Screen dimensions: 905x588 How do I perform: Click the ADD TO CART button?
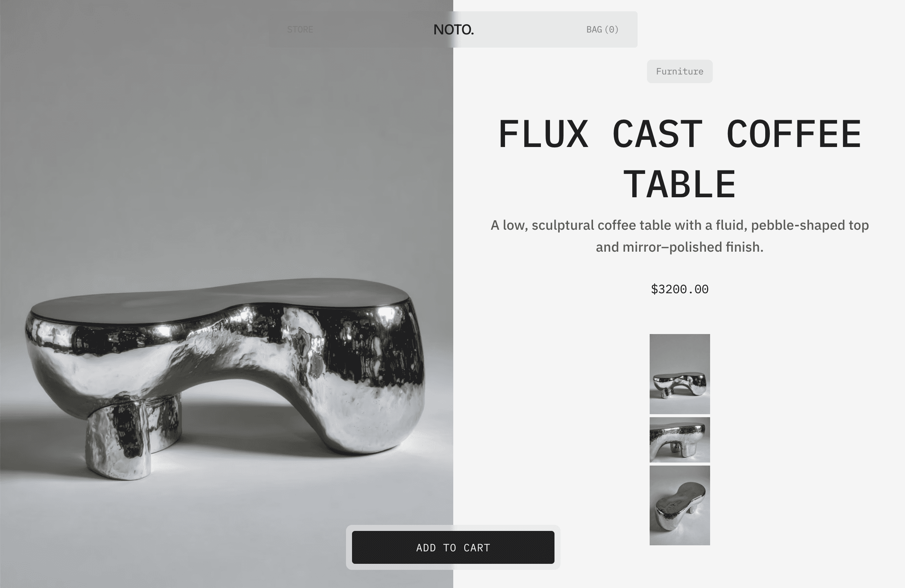[x=453, y=547]
